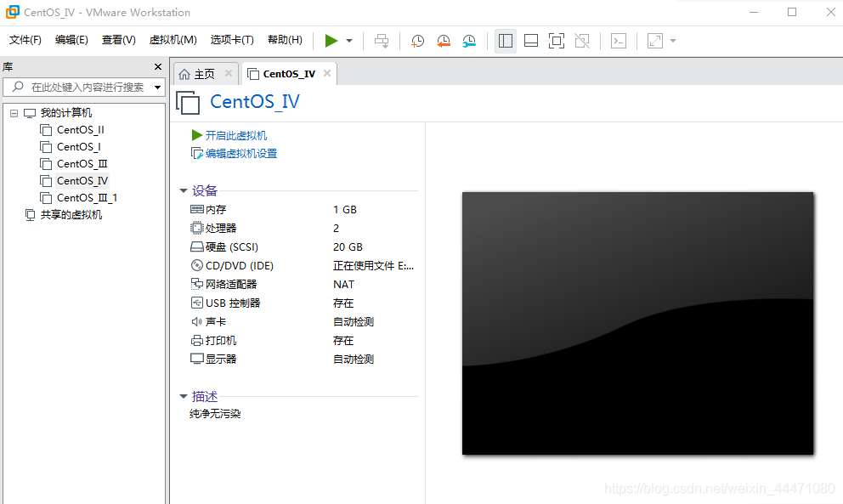The image size is (843, 504).
Task: Select 共享的虚拟机 in the library
Action: pos(71,215)
